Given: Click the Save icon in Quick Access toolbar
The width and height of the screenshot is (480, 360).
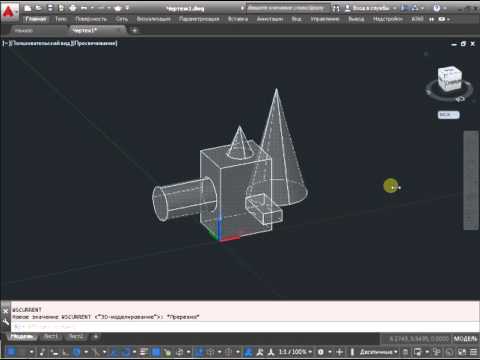Looking at the screenshot, I should [x=50, y=8].
